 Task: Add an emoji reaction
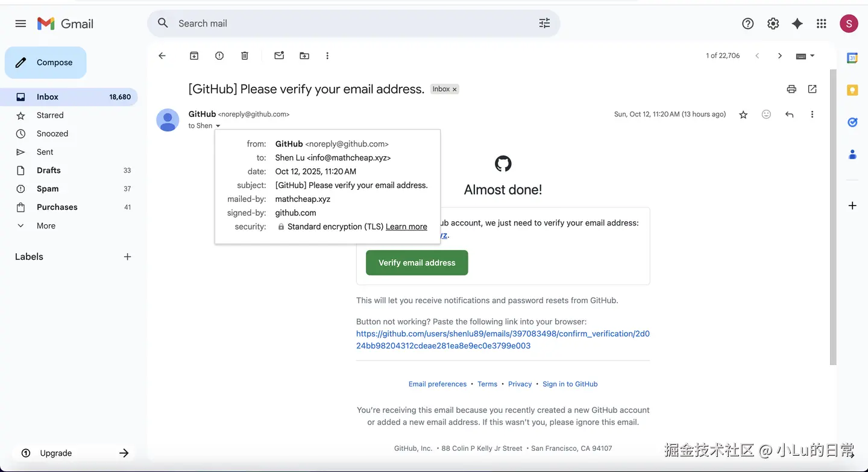click(x=766, y=115)
